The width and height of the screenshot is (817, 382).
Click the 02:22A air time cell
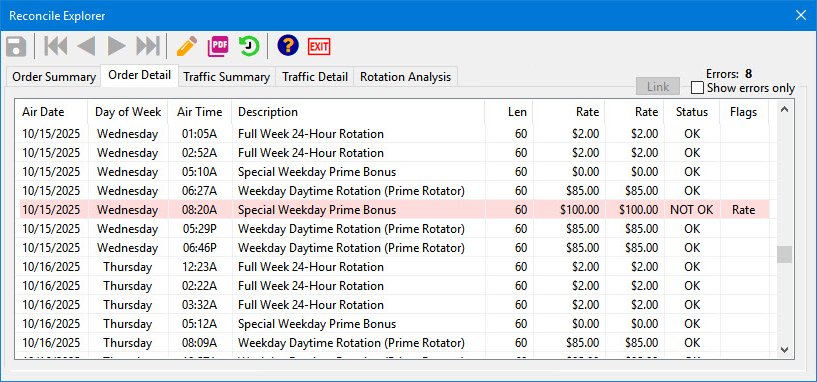coord(200,286)
